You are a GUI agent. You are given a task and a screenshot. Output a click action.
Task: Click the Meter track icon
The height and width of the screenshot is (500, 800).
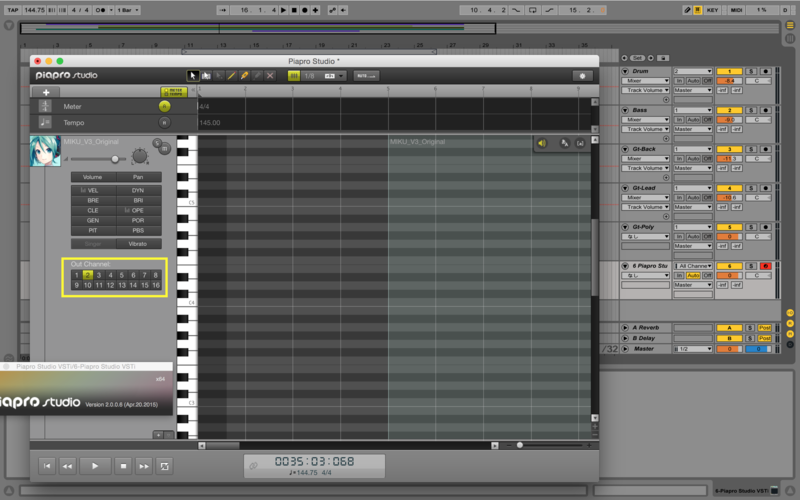45,106
